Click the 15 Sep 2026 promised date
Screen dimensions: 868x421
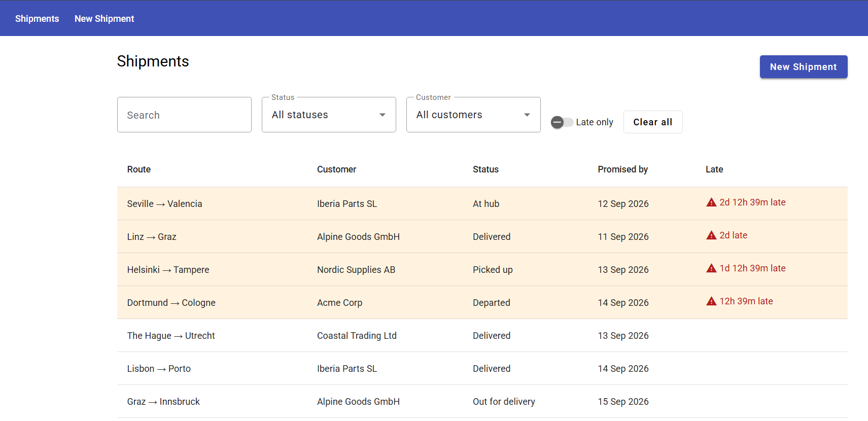623,402
